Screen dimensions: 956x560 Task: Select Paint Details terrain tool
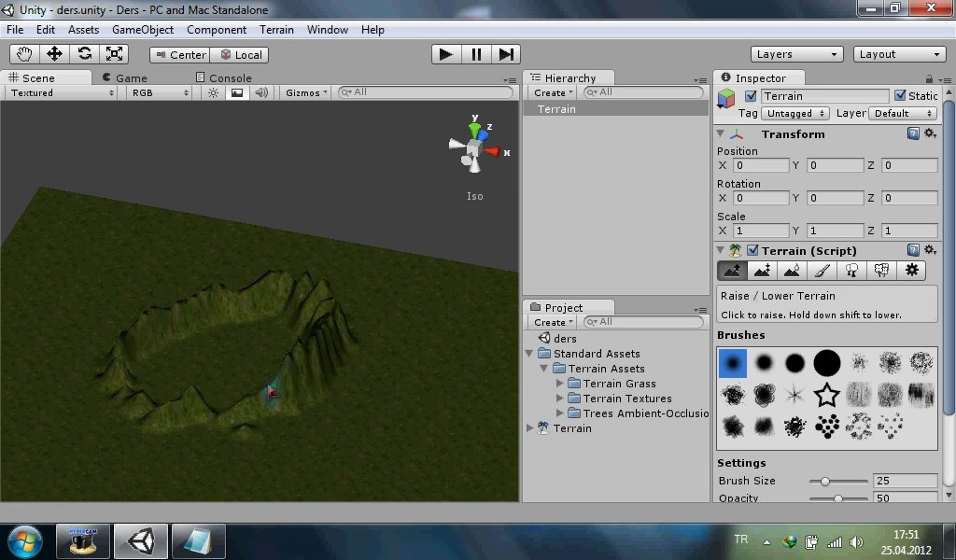[x=881, y=271]
